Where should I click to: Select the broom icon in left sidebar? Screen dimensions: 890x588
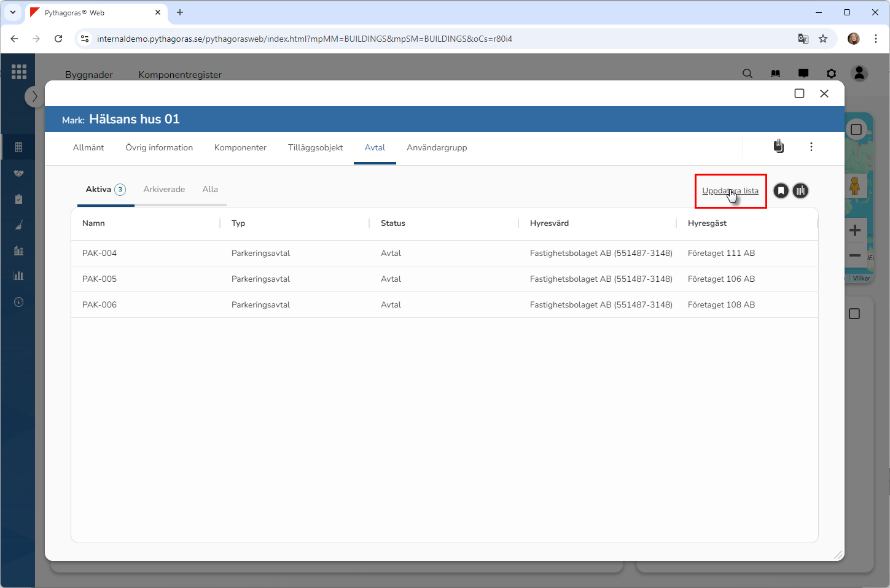(18, 225)
